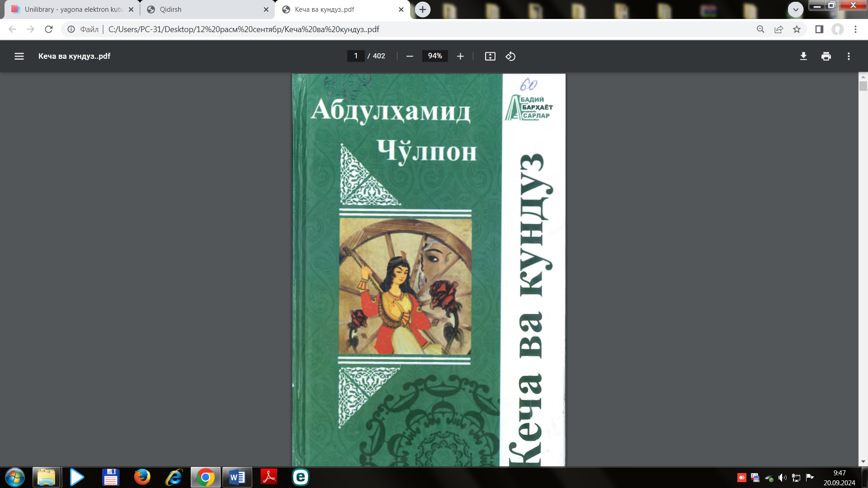Switch to the Qidirsh tab
The image size is (868, 488).
click(207, 9)
